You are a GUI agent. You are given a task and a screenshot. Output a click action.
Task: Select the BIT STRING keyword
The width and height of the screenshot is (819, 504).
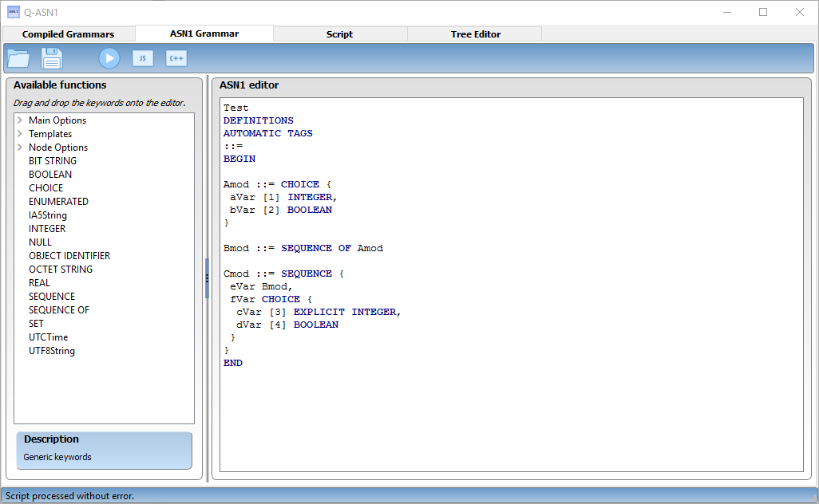pos(53,161)
